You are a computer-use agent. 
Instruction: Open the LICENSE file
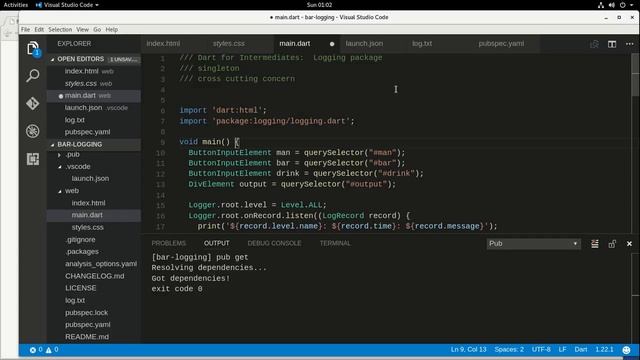pyautogui.click(x=80, y=288)
